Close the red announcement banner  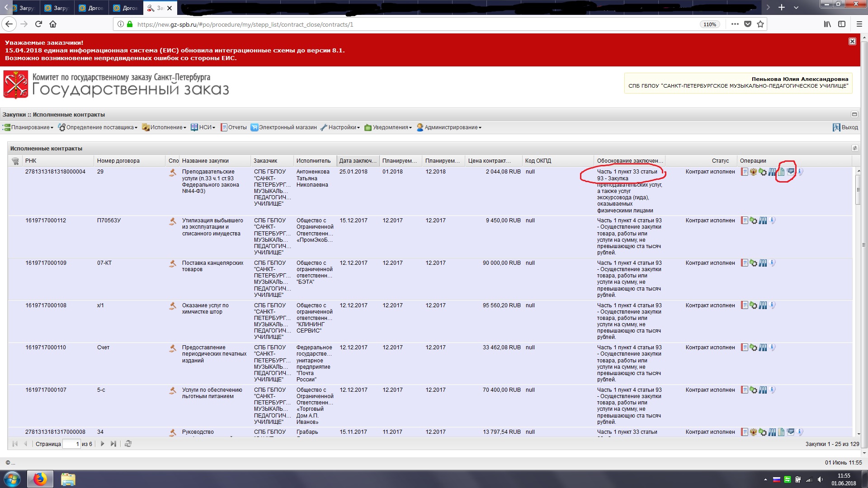click(x=852, y=42)
